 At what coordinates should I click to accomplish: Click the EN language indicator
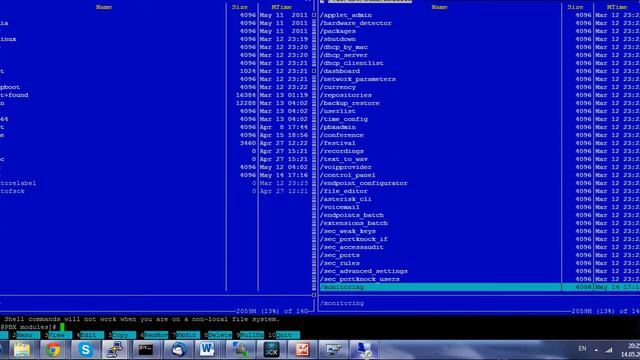(x=582, y=349)
